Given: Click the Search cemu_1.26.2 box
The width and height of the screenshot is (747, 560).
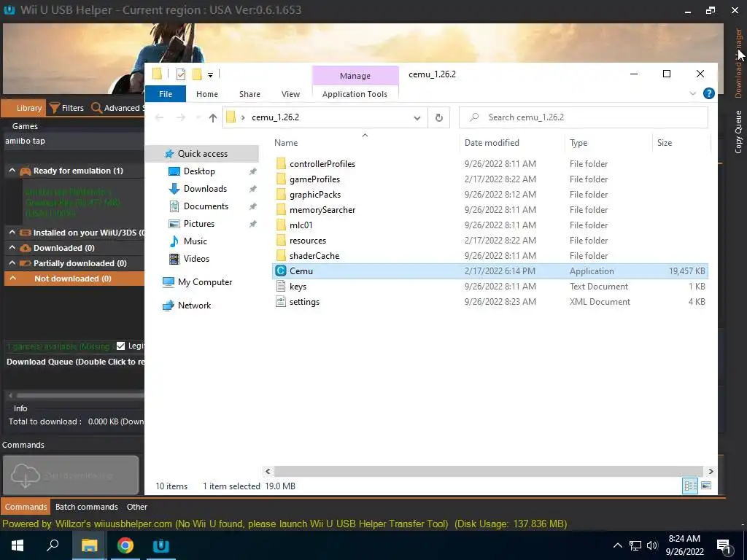Looking at the screenshot, I should pos(584,117).
